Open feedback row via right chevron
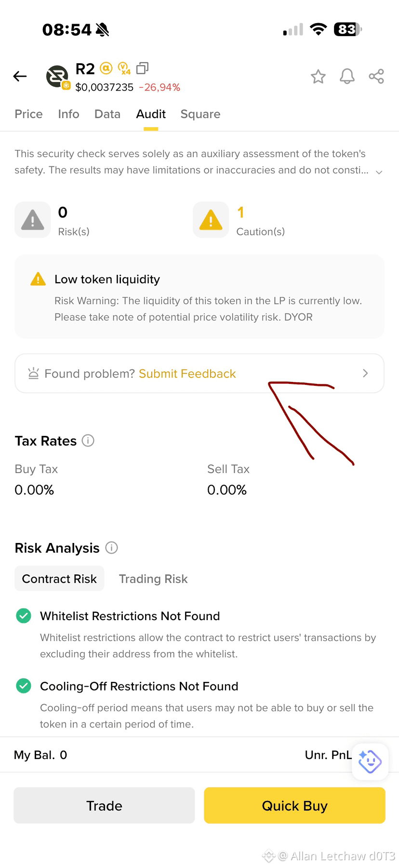Screen dimensions: 399x868 click(365, 373)
